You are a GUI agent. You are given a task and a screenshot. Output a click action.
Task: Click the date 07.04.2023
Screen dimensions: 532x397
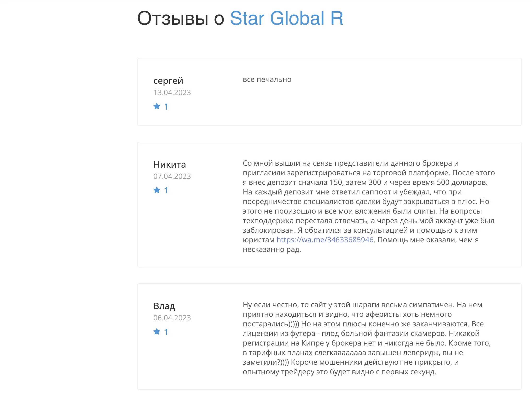[172, 176]
